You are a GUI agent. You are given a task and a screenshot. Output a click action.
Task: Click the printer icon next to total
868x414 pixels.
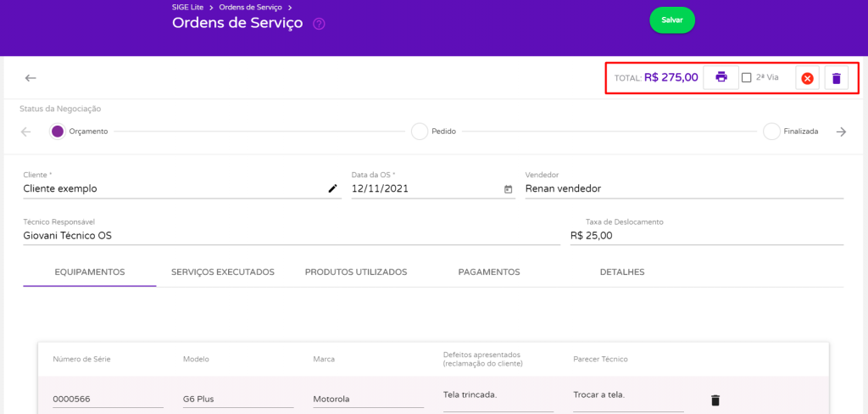tap(721, 77)
